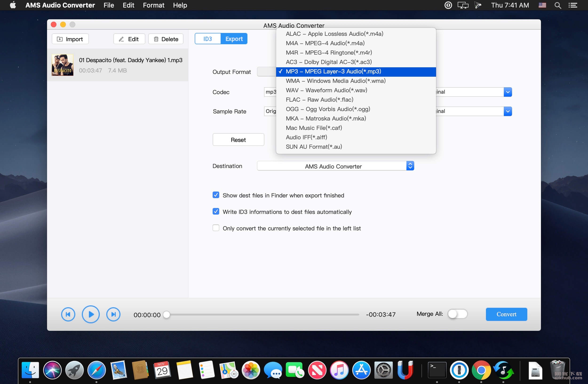Pick SUN AU Format option

(356, 147)
